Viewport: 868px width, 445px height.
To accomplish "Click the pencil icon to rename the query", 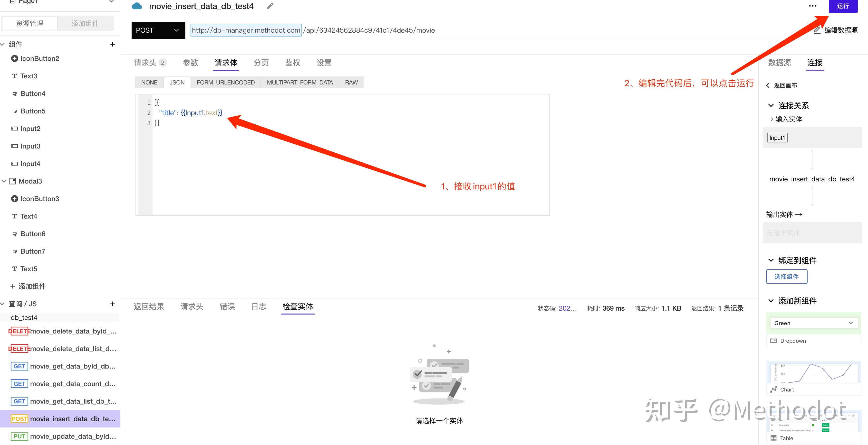I will (270, 6).
